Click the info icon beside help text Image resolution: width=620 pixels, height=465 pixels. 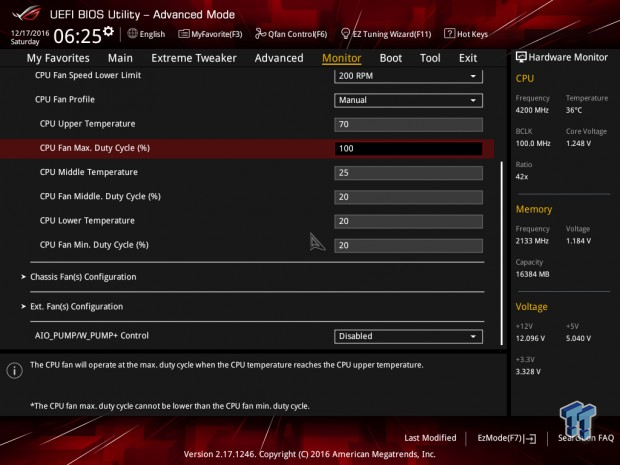pyautogui.click(x=15, y=370)
